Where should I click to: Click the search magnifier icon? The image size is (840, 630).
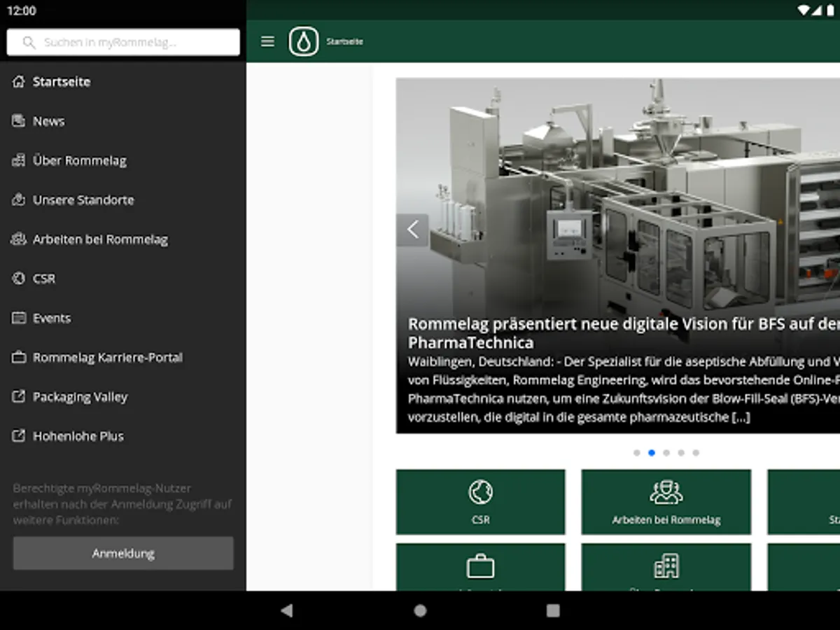[29, 43]
